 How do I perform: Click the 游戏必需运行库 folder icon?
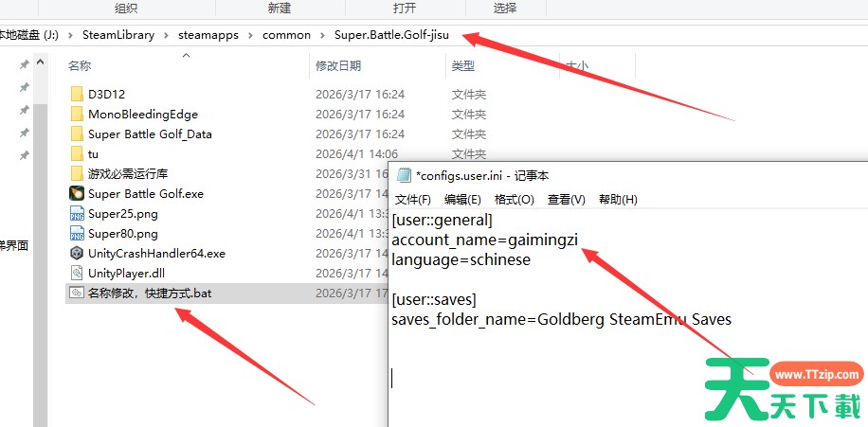pyautogui.click(x=77, y=174)
